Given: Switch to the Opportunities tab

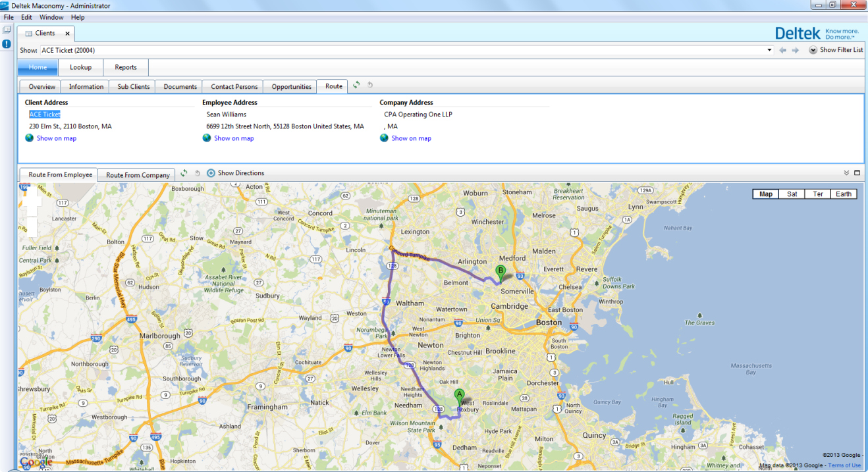Looking at the screenshot, I should pos(291,87).
